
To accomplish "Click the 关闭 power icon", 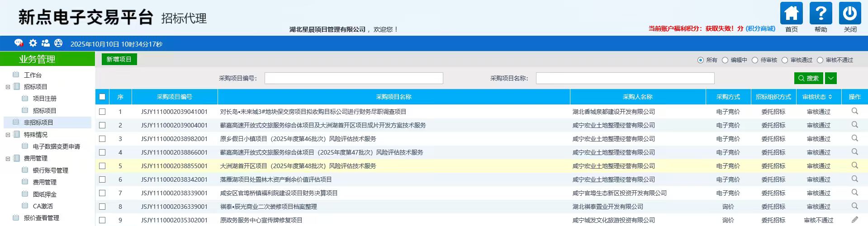I will (850, 14).
